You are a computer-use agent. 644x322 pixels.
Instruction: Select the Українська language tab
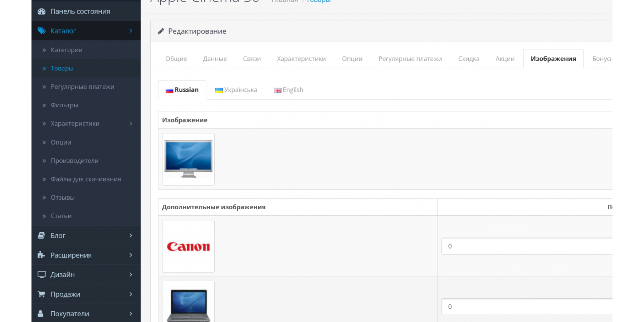(236, 90)
